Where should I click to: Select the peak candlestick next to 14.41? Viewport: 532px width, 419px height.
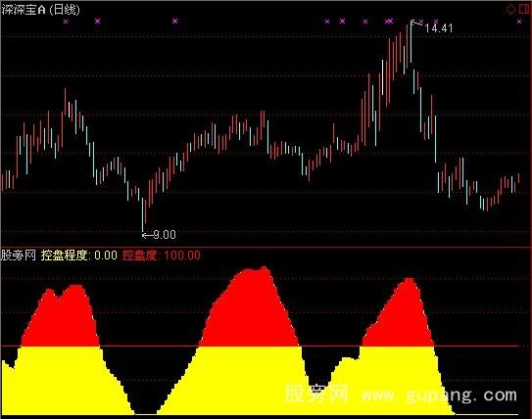[411, 41]
